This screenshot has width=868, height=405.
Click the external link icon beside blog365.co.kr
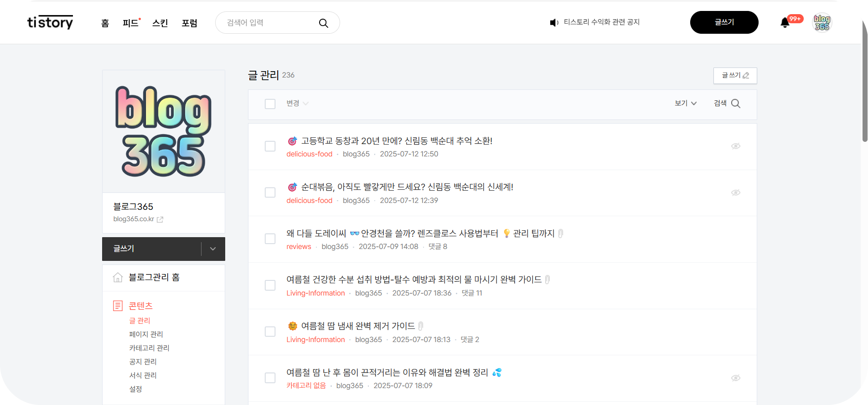point(160,219)
